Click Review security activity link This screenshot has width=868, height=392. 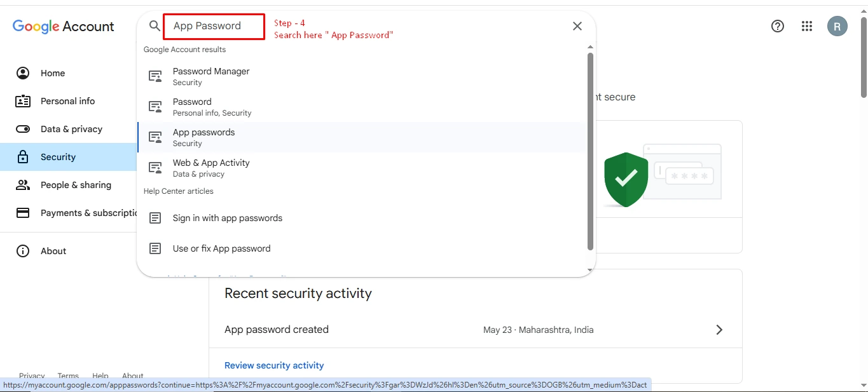click(274, 365)
